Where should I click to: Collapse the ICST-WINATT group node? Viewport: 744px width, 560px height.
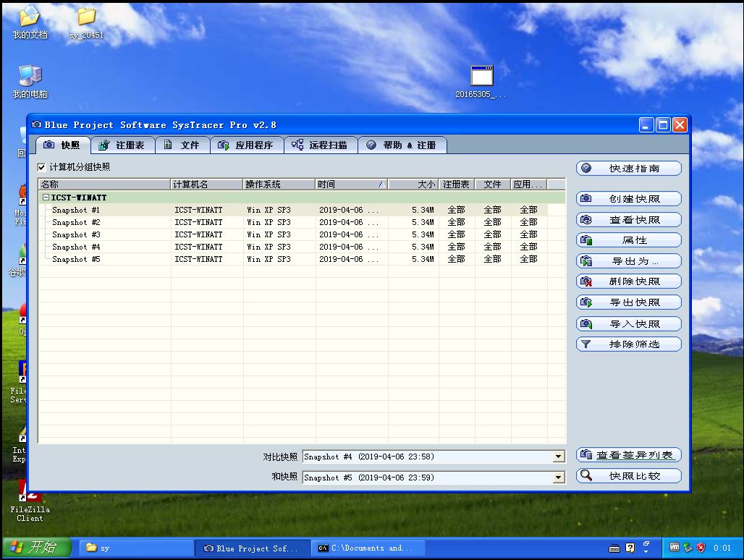[x=46, y=198]
